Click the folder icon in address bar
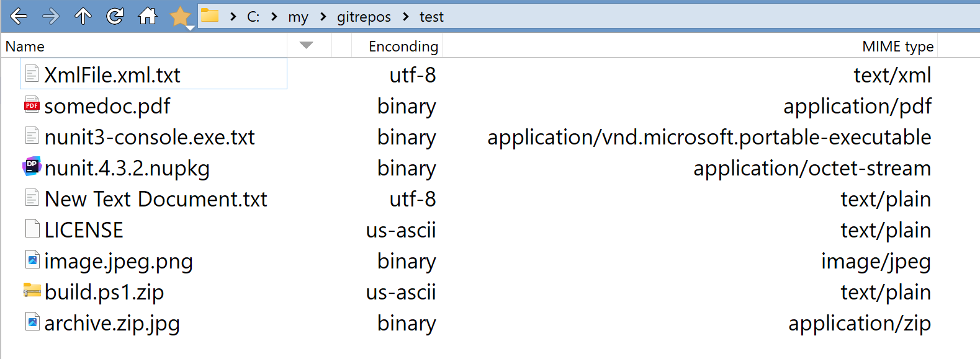The image size is (980, 359). coord(210,16)
